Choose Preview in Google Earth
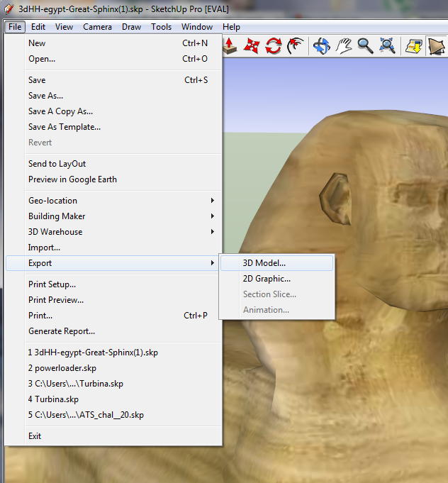 [72, 179]
